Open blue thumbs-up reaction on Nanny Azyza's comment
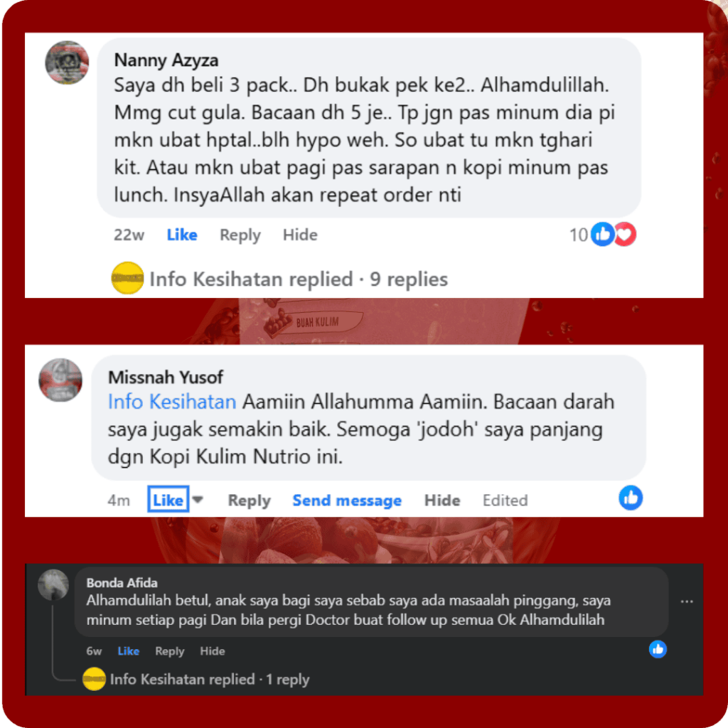The image size is (728, 728). (x=602, y=235)
